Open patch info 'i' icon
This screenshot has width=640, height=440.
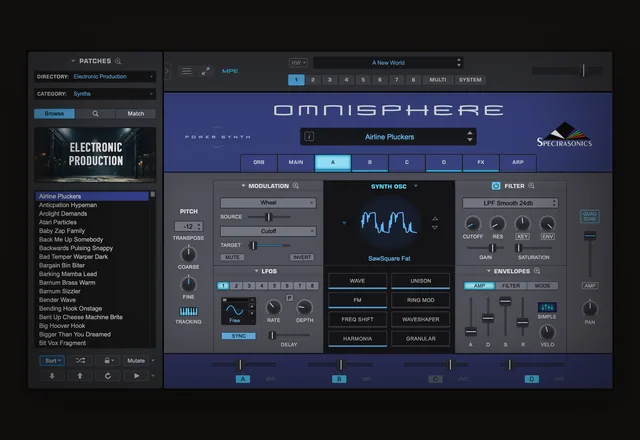point(309,137)
